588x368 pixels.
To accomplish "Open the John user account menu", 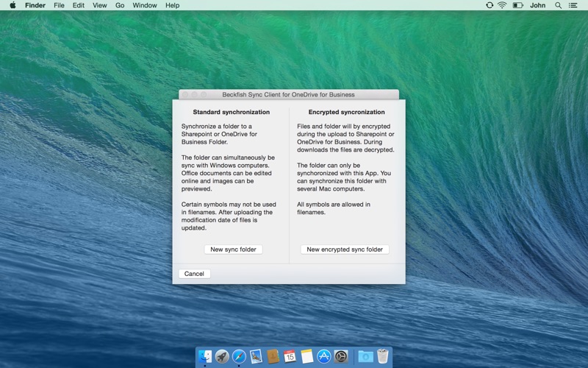I will point(537,5).
